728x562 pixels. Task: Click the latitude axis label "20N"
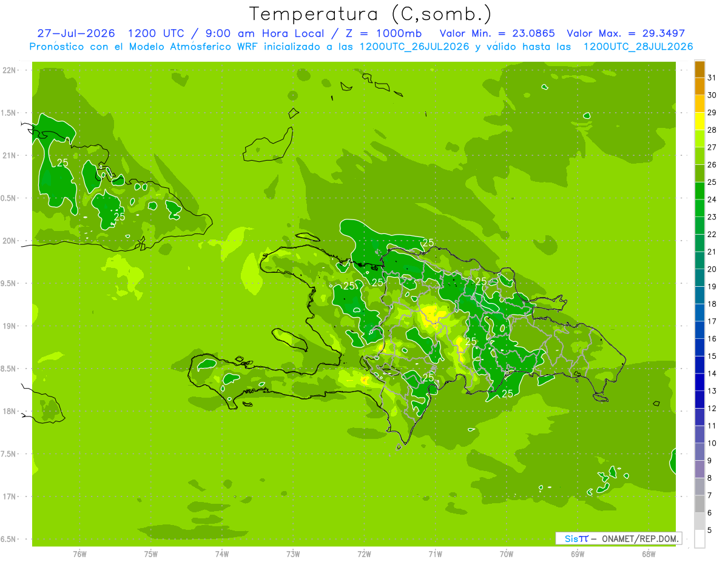9,241
